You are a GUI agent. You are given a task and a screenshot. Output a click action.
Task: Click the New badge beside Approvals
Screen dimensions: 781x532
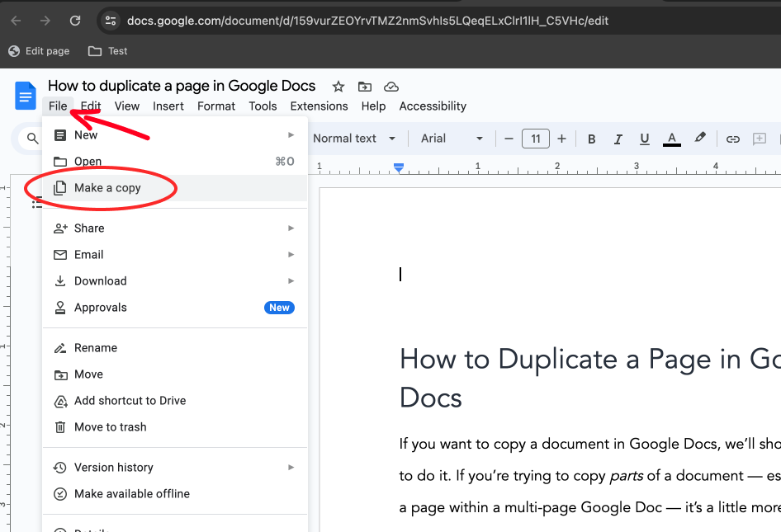click(279, 308)
